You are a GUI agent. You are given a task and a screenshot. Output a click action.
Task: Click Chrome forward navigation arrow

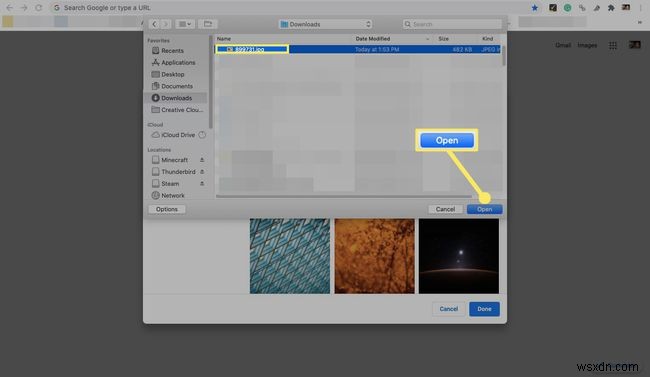point(24,7)
